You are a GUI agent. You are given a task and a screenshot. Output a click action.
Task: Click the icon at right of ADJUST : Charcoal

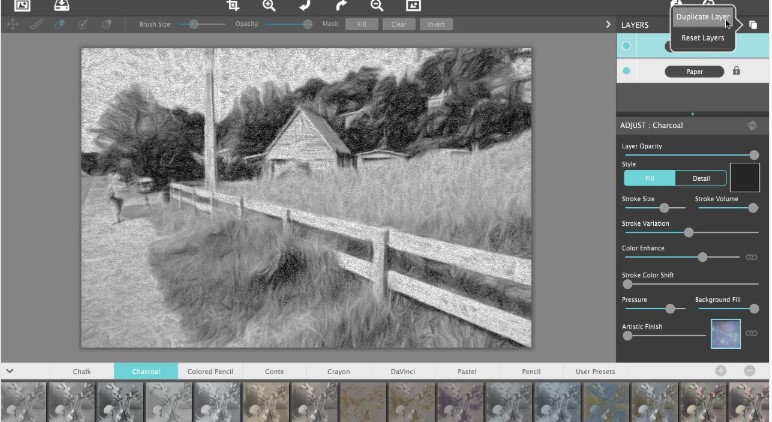click(752, 126)
